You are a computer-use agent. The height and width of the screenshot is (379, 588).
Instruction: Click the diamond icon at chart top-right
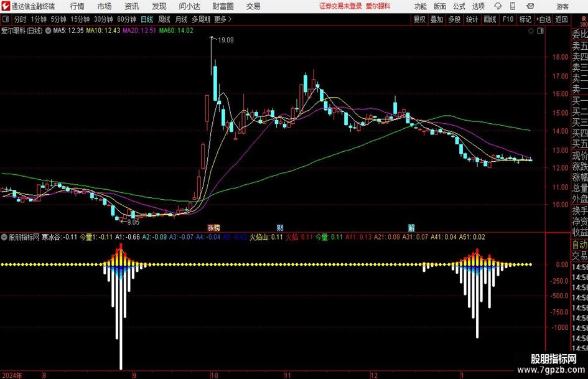(x=531, y=31)
